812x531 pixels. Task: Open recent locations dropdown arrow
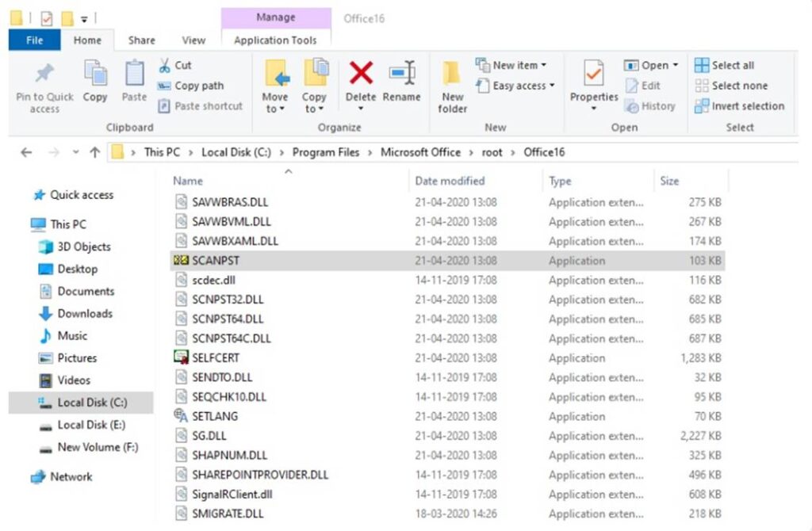tap(75, 152)
